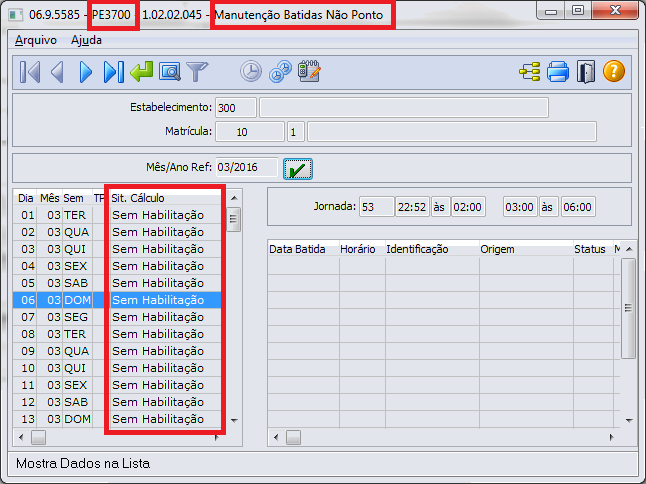This screenshot has width=646, height=484.
Task: Click the Matrícula digit field showing 1
Action: tap(295, 132)
